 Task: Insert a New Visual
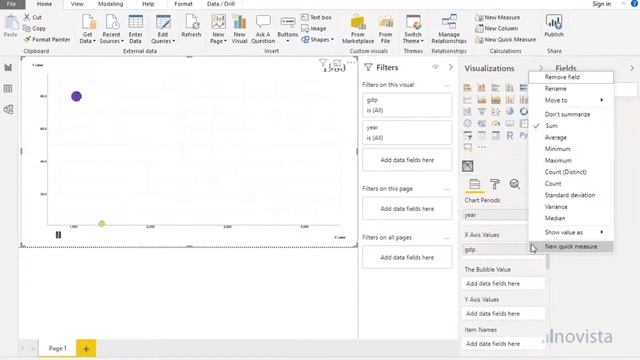click(x=240, y=29)
